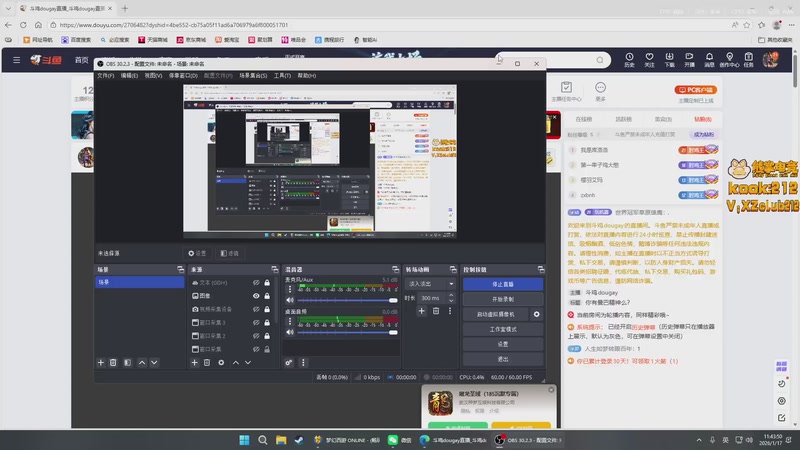
Task: Remove selected source with trash icon
Action: coord(207,362)
